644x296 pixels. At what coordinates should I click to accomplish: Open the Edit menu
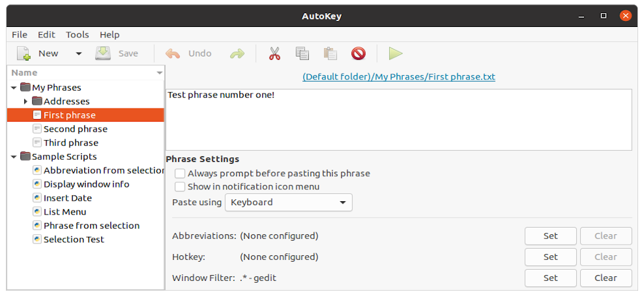(47, 35)
